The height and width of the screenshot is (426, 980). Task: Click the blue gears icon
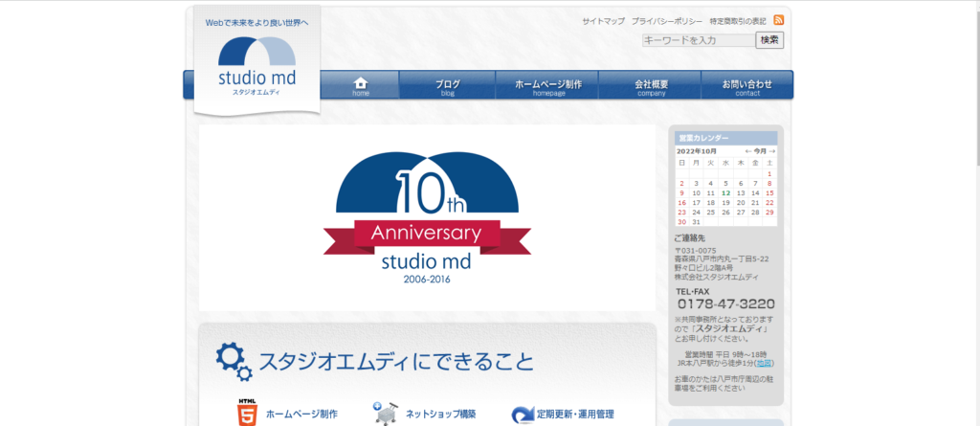click(234, 359)
